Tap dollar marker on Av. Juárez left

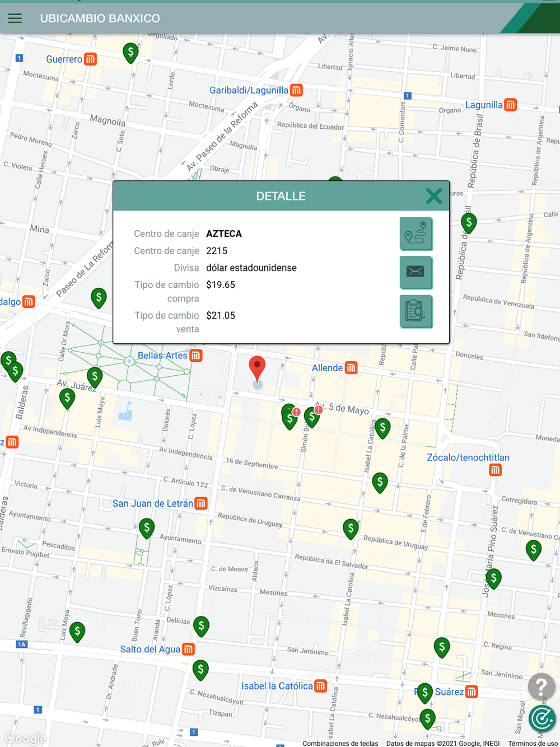coord(67,399)
